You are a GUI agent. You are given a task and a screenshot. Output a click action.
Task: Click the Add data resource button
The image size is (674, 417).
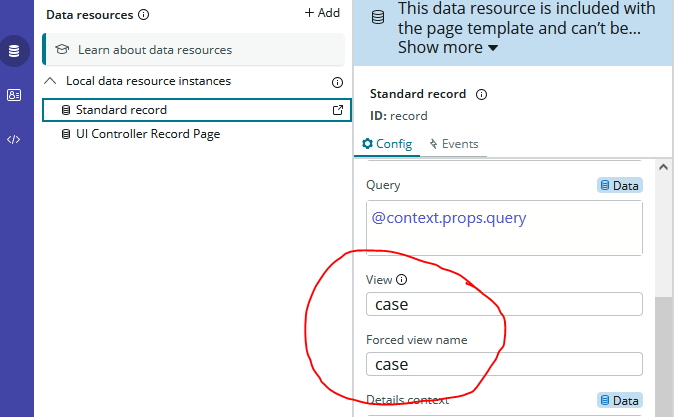pyautogui.click(x=322, y=14)
